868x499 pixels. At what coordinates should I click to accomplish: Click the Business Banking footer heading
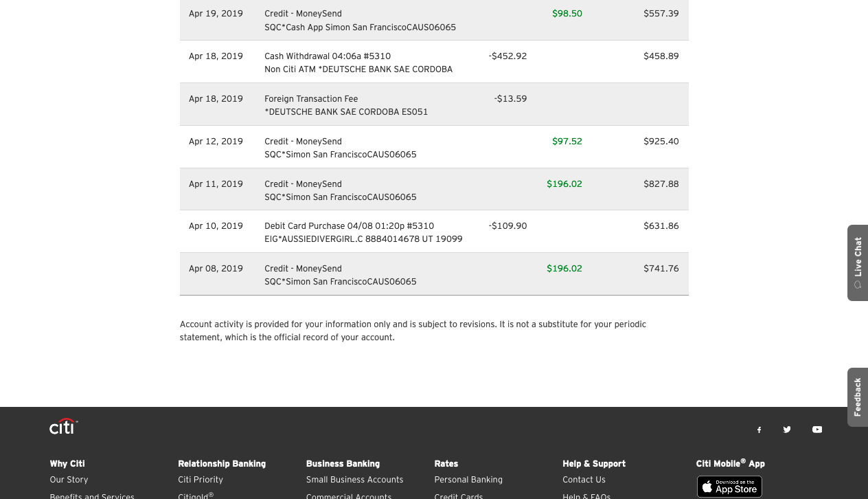(343, 464)
